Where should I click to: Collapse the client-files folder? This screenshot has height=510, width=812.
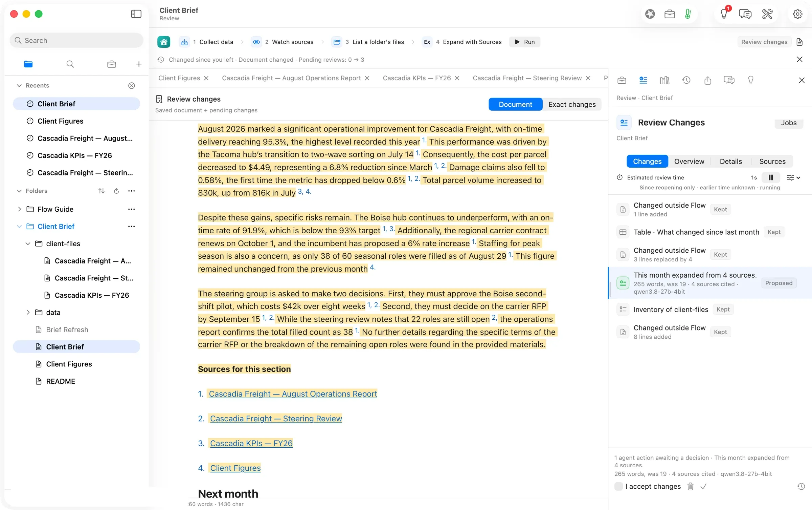click(28, 244)
